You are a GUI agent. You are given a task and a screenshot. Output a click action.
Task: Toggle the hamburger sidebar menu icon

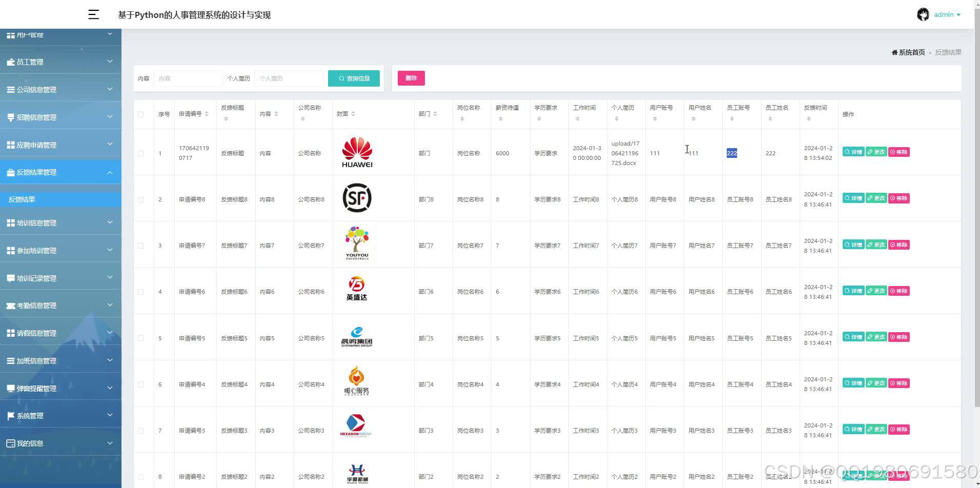click(93, 14)
